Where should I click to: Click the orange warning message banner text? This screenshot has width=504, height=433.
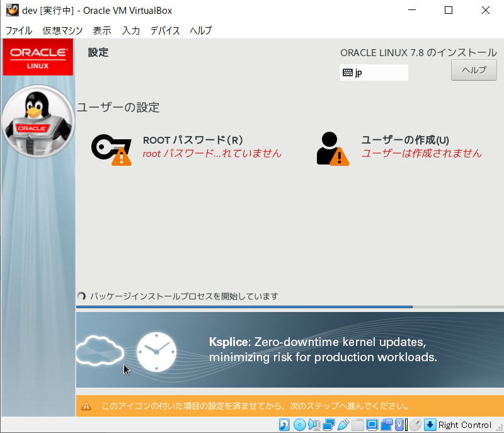(256, 406)
